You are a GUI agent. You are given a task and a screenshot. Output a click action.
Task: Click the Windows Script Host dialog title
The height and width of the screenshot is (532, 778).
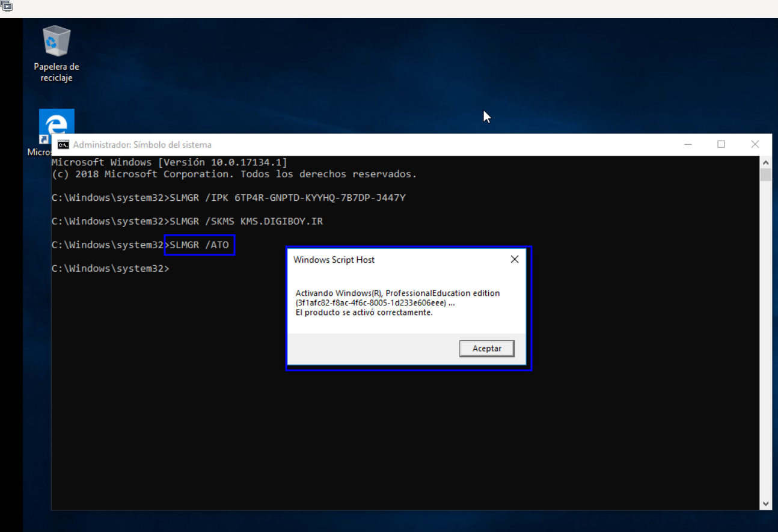[334, 260]
